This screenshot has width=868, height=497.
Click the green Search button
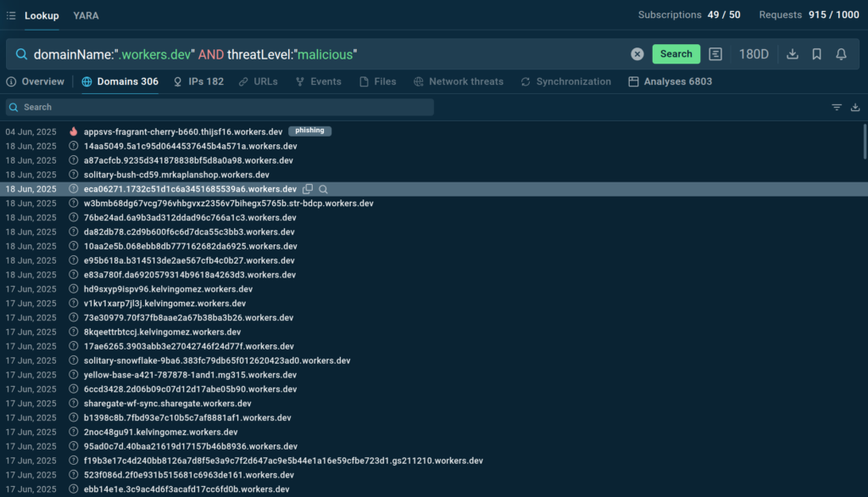point(676,54)
